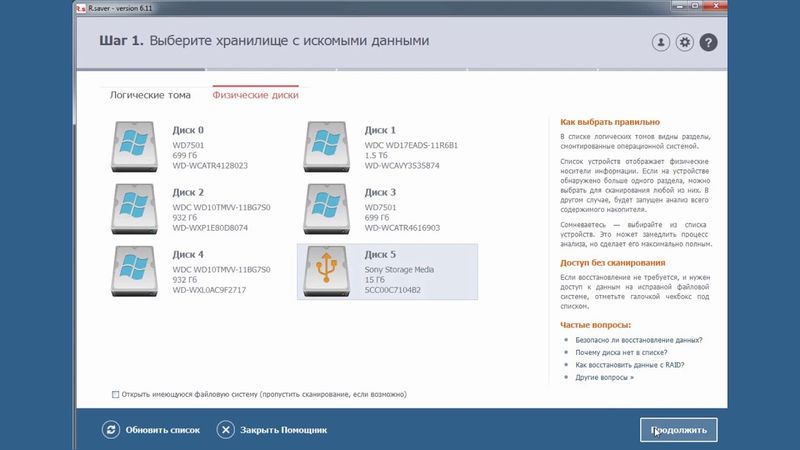Click serial WD-WCATR4128023

[210, 166]
